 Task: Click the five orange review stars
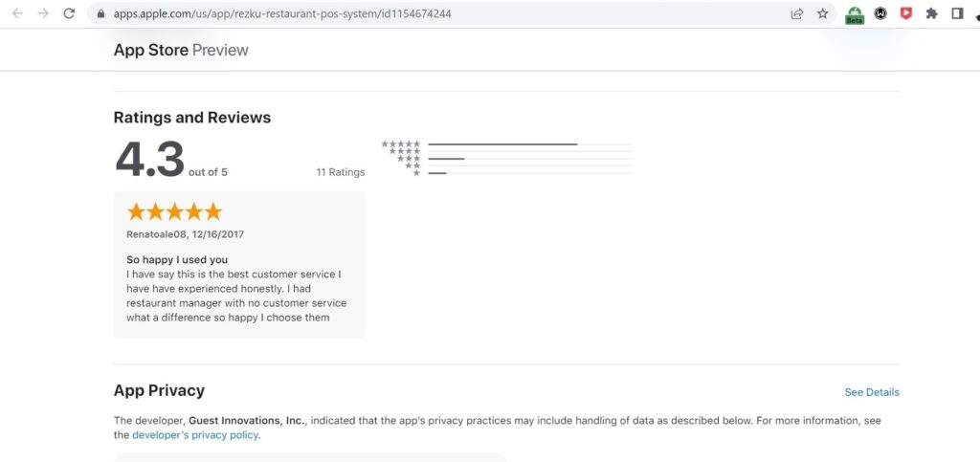tap(174, 211)
